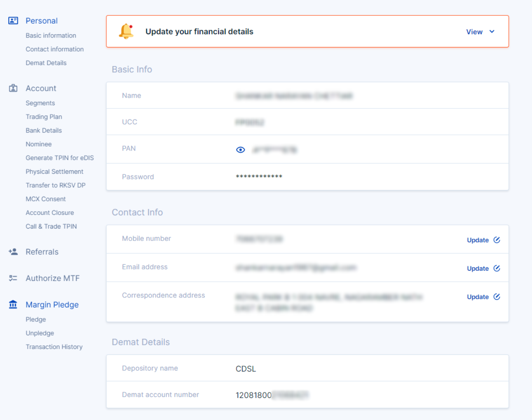Click the pencil icon beside email Update
Screen dimensions: 532x420
tap(497, 268)
